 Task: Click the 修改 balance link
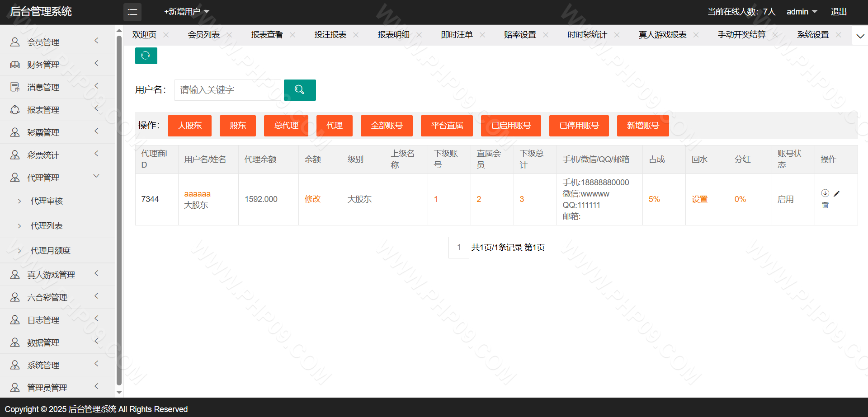312,199
